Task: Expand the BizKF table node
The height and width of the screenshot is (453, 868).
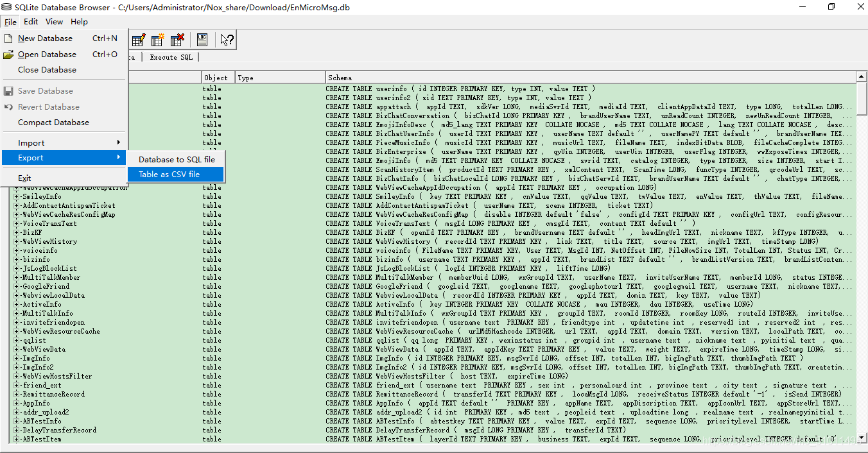Action: (17, 233)
